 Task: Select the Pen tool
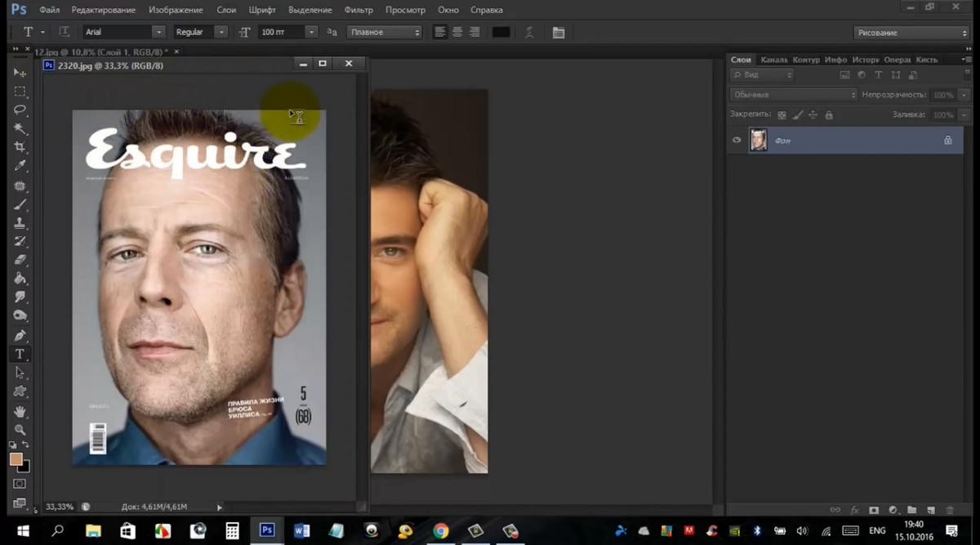(x=20, y=336)
